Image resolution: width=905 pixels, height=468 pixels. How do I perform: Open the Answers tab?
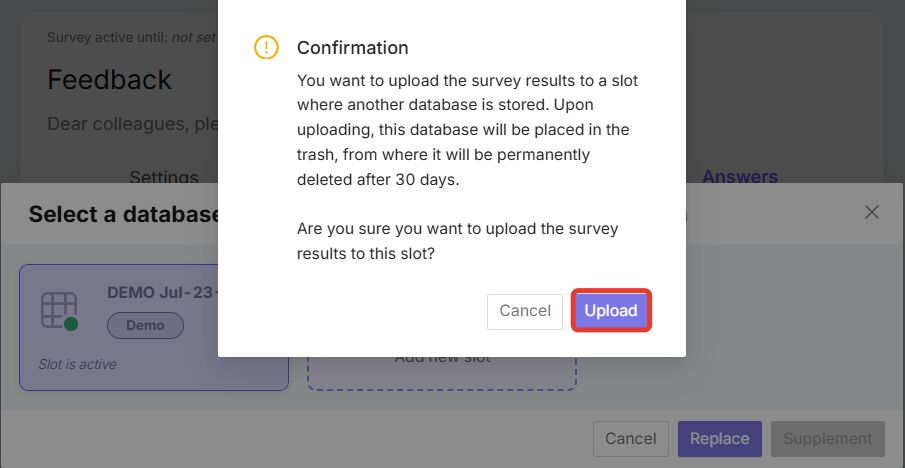[x=739, y=177]
